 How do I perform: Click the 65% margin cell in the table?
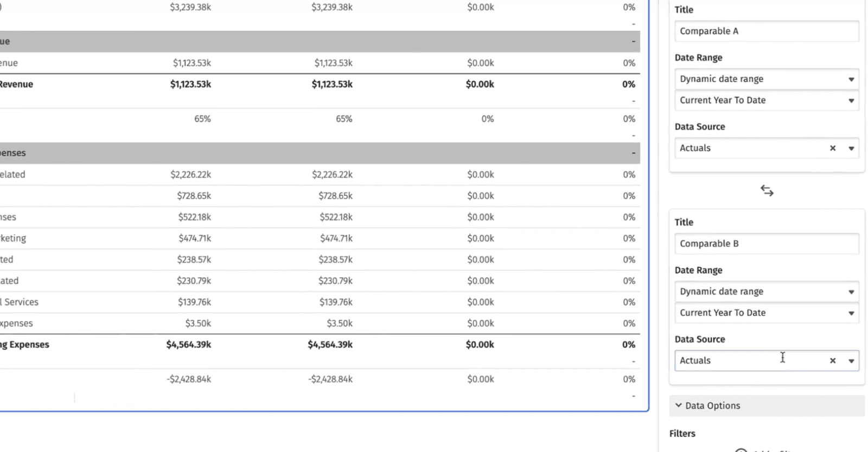202,118
